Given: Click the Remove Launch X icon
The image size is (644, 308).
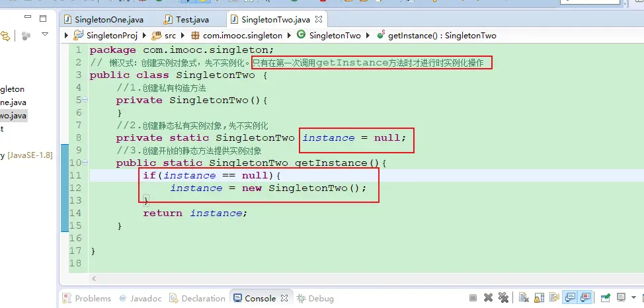Looking at the screenshot, I should pyautogui.click(x=488, y=298).
